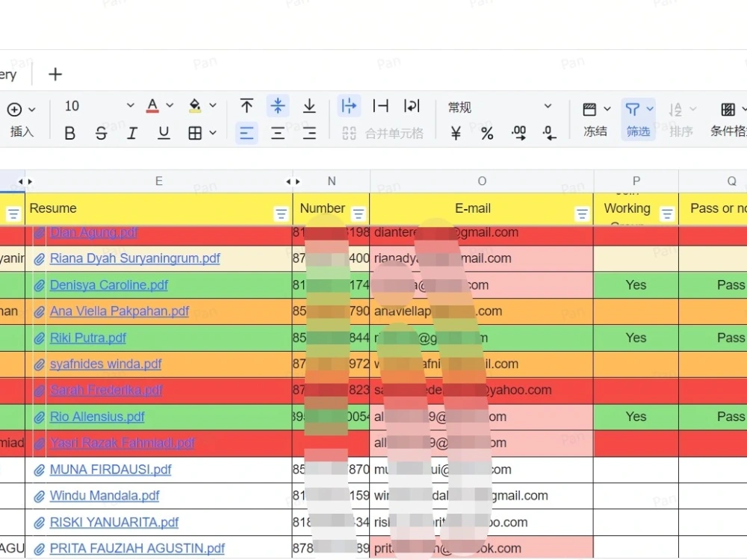This screenshot has height=560, width=747.
Task: Open the Number column filter
Action: [x=359, y=214]
